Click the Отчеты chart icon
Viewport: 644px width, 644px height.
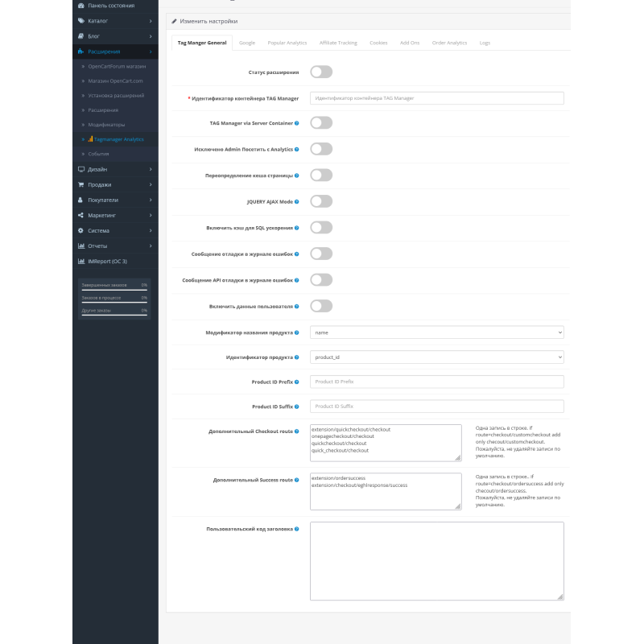[x=81, y=246]
